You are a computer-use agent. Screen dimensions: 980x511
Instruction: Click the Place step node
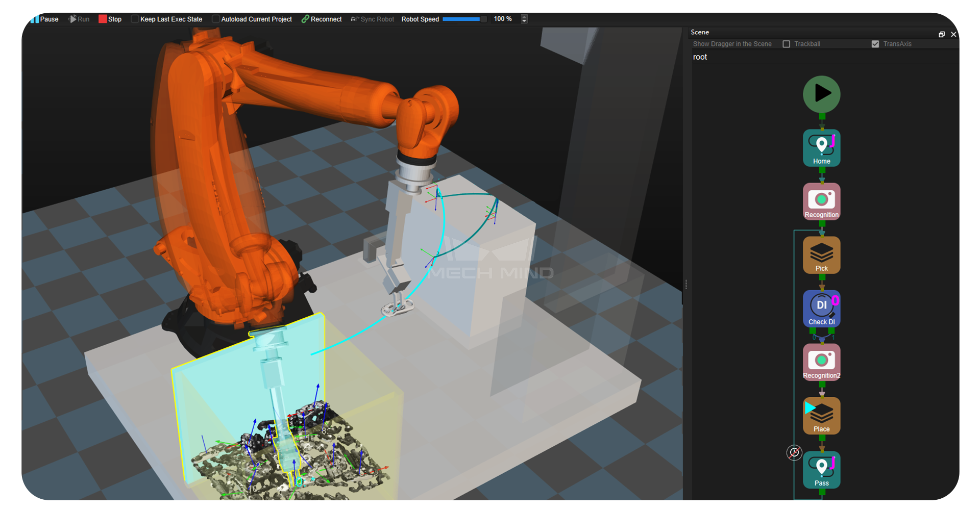[821, 415]
